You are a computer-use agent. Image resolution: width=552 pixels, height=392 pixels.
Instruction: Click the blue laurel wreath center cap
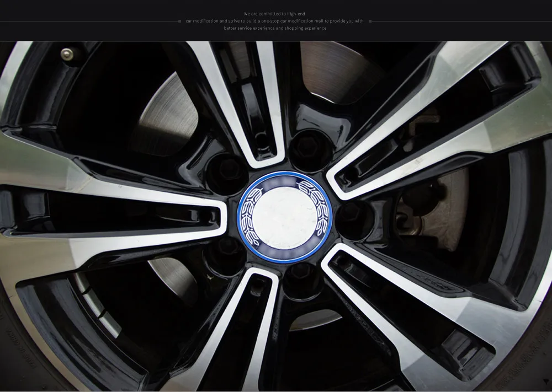point(284,217)
